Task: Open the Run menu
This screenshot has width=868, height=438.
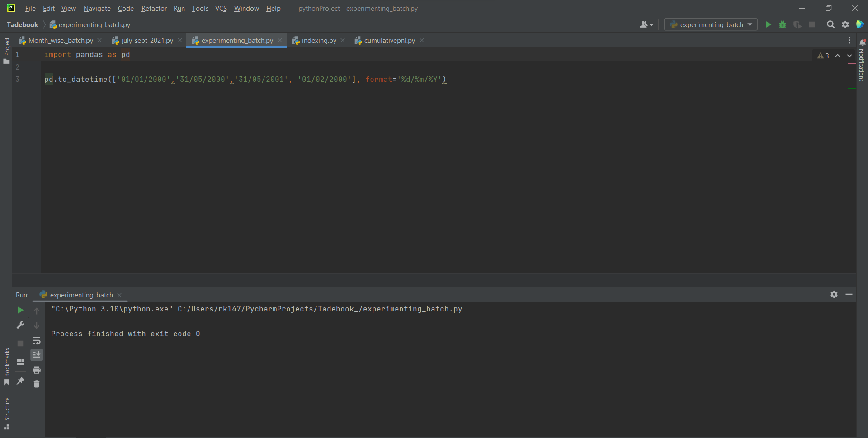Action: coord(179,8)
